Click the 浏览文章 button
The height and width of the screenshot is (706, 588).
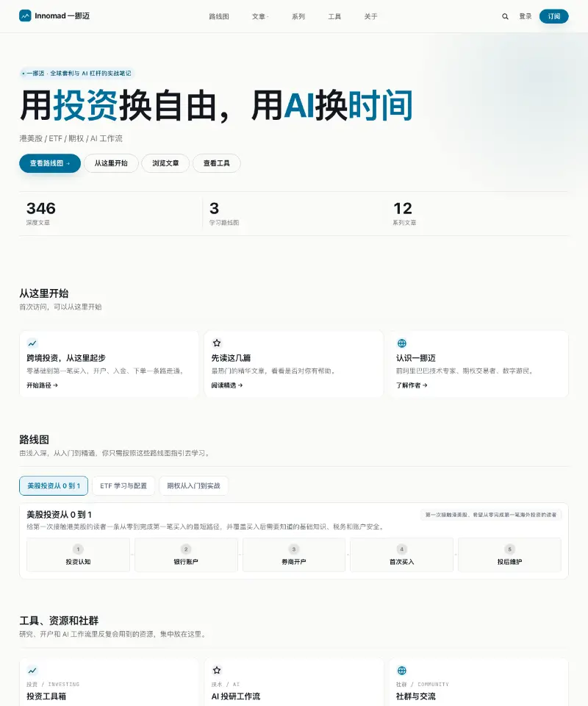click(x=165, y=163)
